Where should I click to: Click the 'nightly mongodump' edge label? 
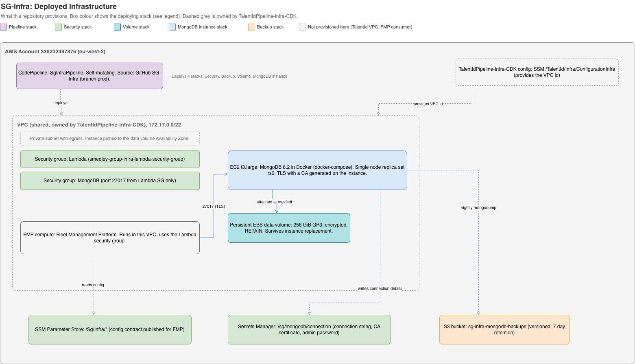(x=478, y=208)
